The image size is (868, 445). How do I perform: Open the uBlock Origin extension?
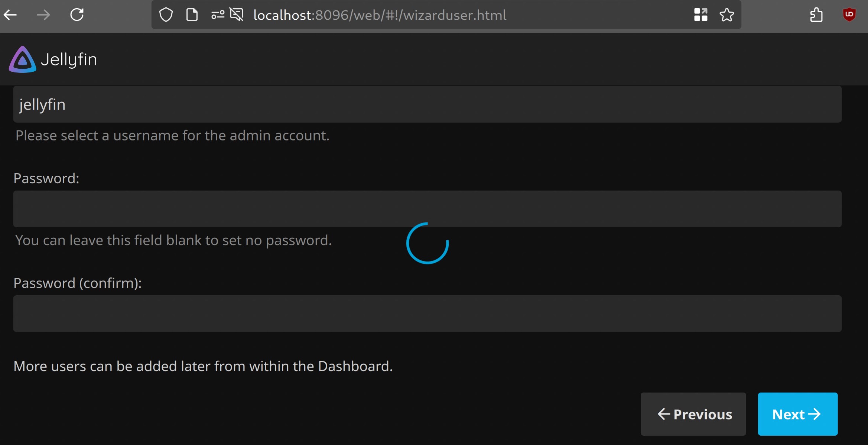(x=849, y=15)
